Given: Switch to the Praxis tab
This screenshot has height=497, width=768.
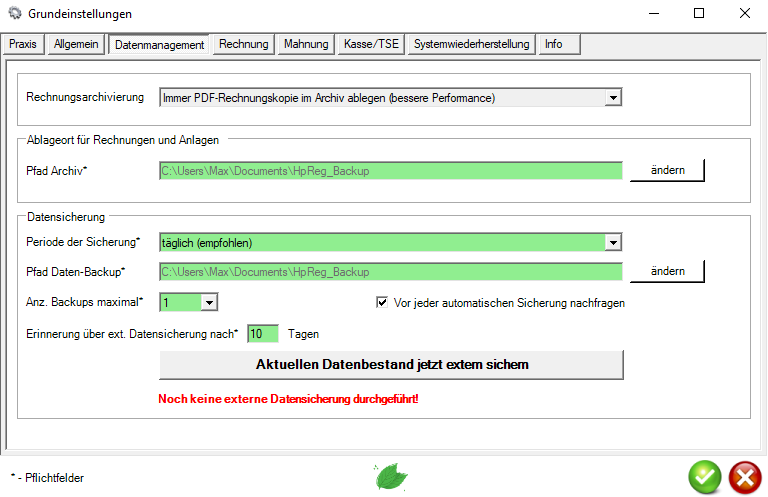Looking at the screenshot, I should click(x=23, y=44).
